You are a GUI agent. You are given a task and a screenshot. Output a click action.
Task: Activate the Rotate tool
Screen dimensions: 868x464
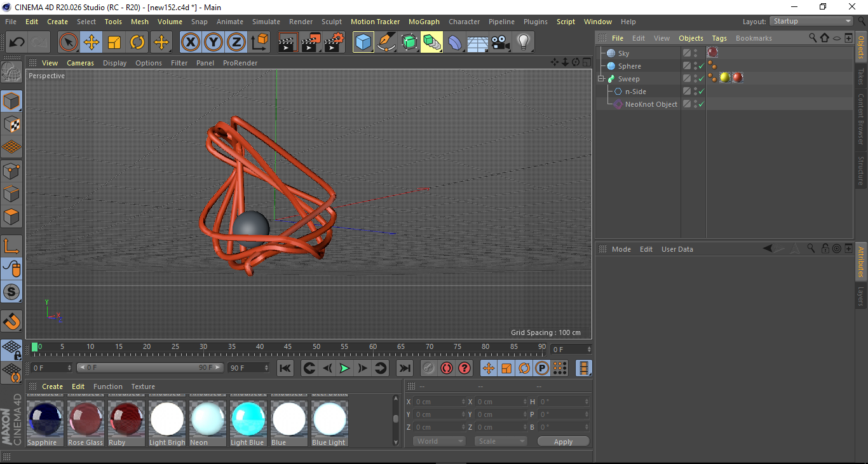137,43
